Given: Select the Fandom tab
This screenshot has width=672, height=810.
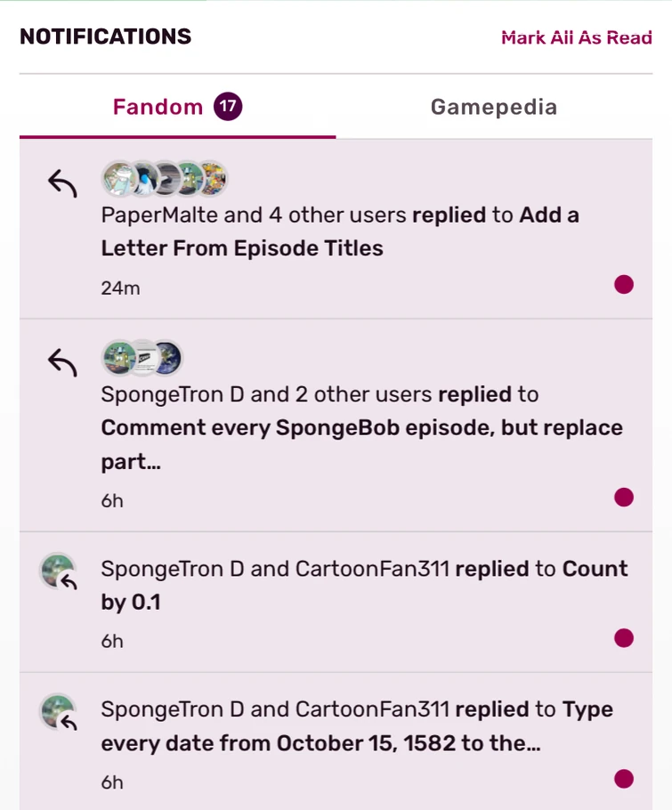Looking at the screenshot, I should 158,107.
